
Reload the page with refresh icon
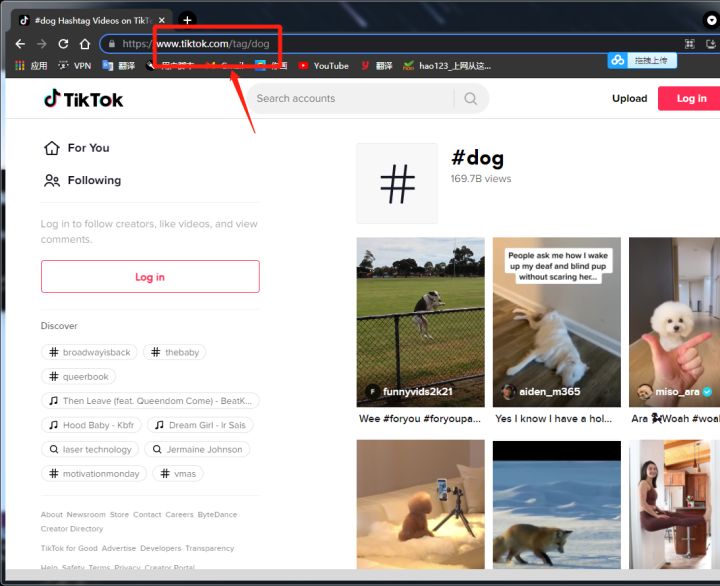(63, 44)
